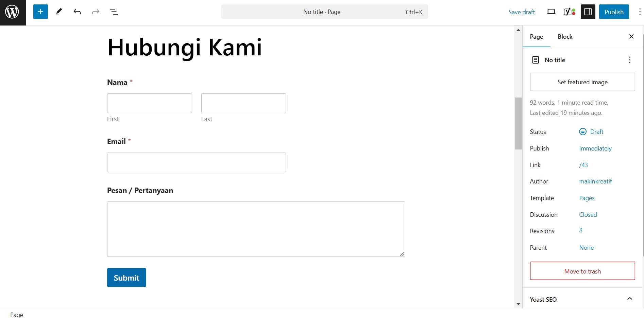Click Save draft link
644x318 pixels.
click(x=522, y=12)
